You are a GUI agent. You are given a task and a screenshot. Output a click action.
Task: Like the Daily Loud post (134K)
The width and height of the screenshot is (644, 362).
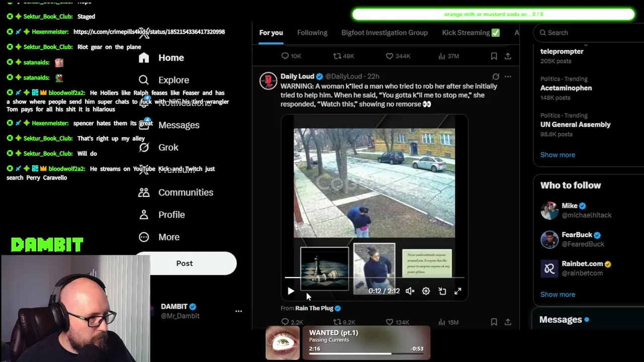pos(397,322)
